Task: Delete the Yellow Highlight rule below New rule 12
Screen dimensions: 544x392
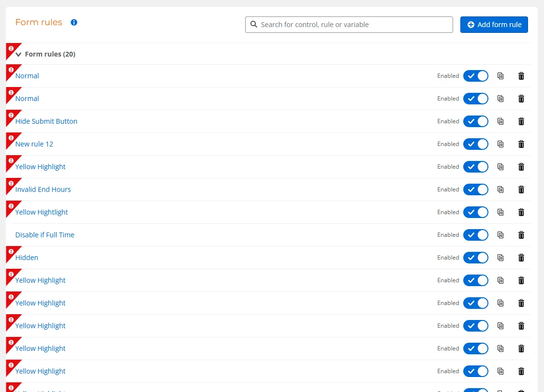Action: tap(521, 167)
